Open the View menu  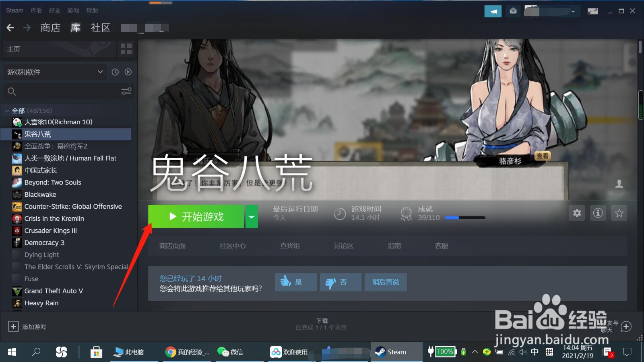coord(36,10)
